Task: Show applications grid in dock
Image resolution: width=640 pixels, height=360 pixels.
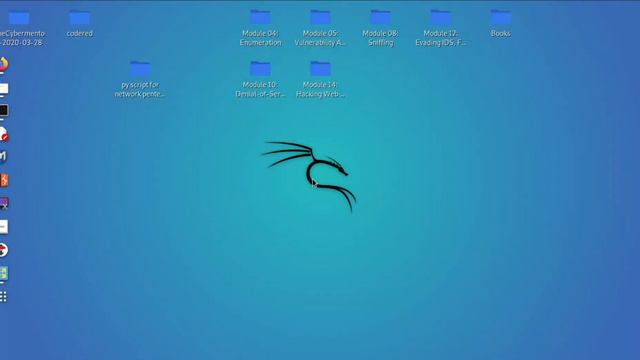Action: pyautogui.click(x=3, y=297)
